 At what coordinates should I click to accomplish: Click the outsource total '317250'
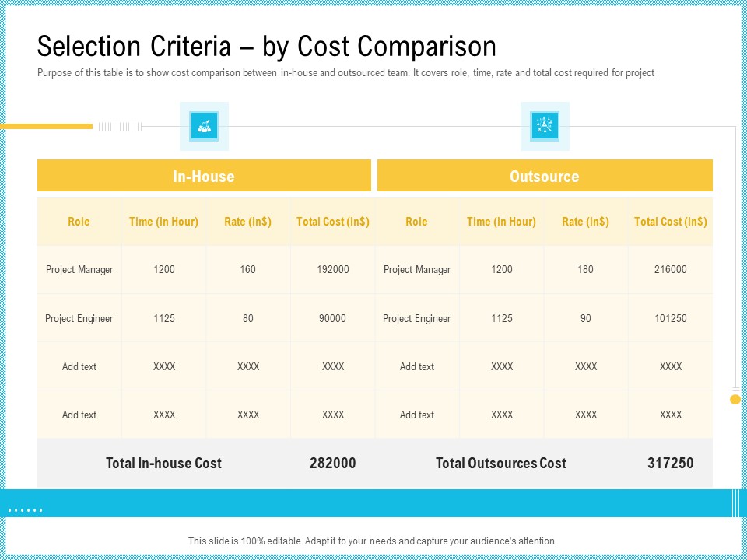point(670,464)
